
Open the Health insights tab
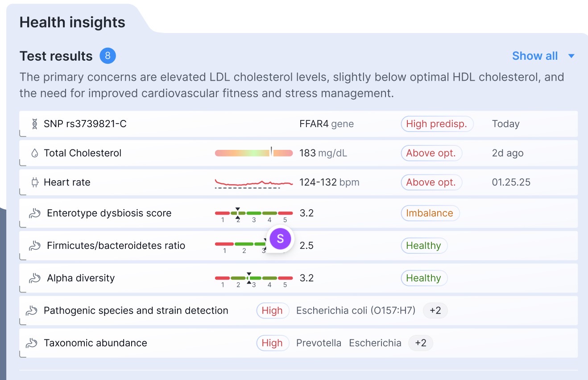tap(72, 22)
